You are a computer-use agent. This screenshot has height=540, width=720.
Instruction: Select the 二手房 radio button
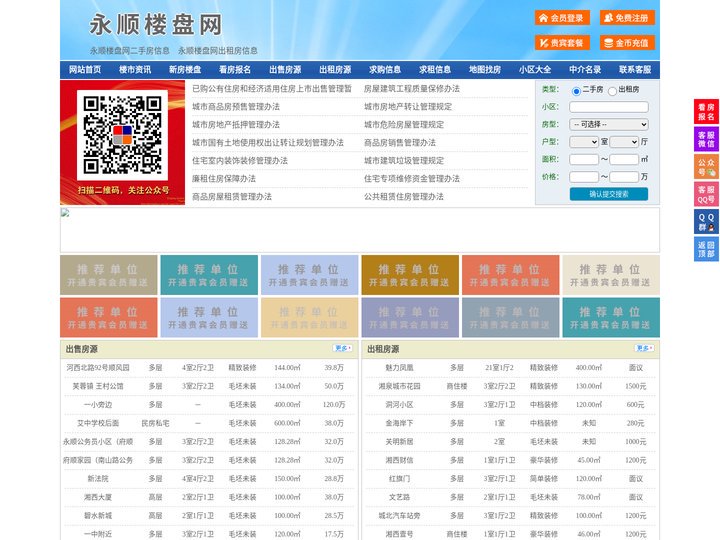click(x=576, y=91)
